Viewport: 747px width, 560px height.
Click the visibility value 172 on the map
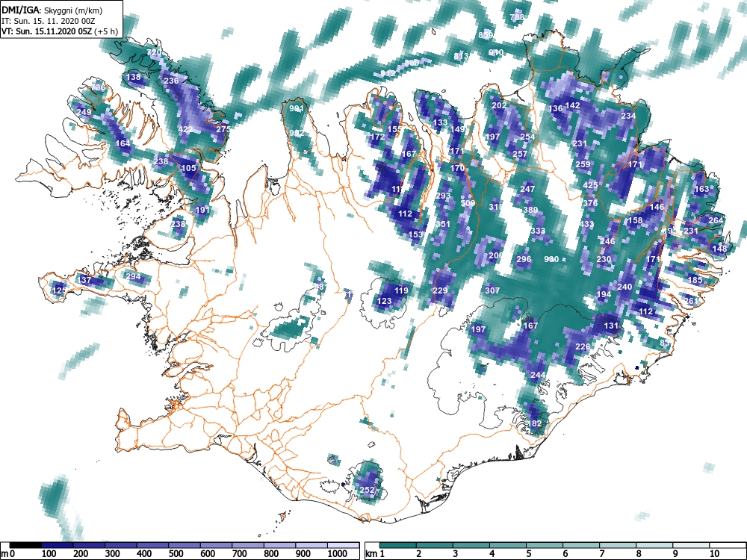point(377,137)
